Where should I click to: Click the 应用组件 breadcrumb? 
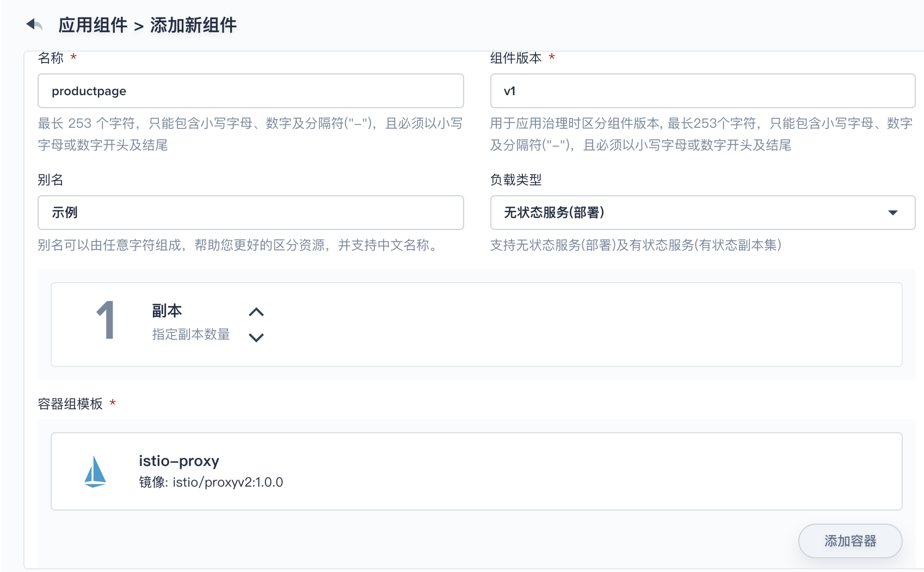93,25
